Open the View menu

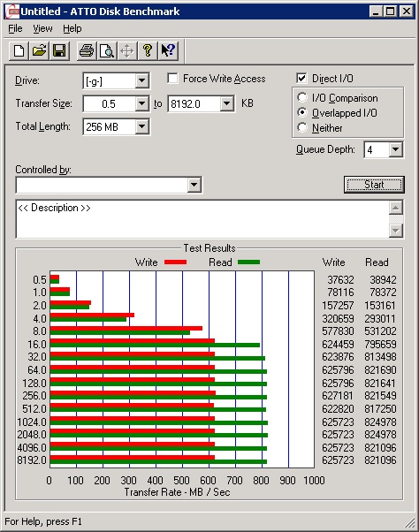[42, 28]
